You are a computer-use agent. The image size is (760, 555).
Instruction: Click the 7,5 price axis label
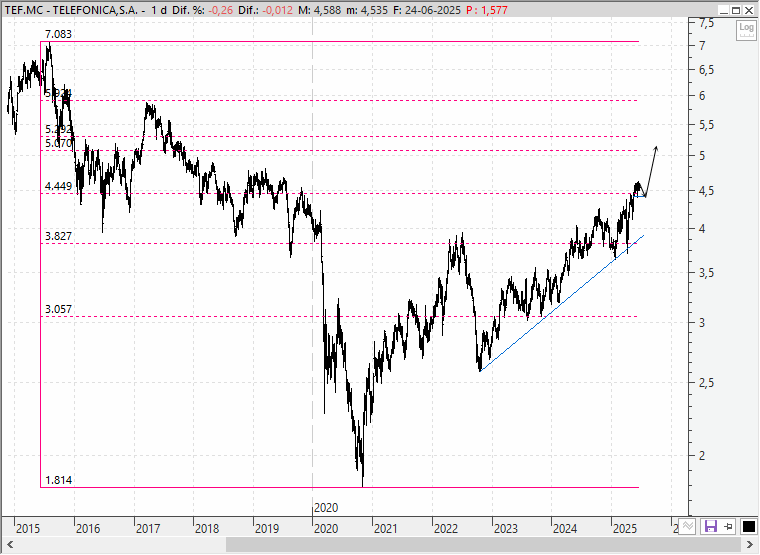(x=707, y=23)
